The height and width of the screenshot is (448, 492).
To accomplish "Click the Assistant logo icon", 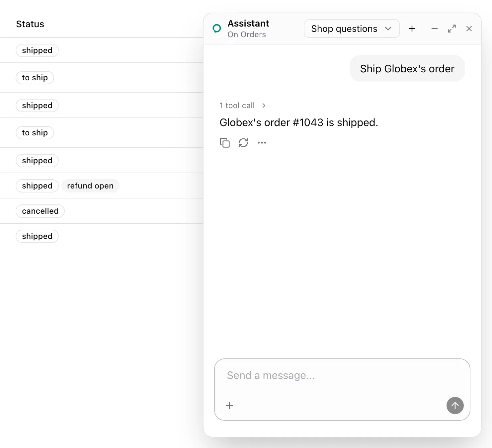I will 217,29.
